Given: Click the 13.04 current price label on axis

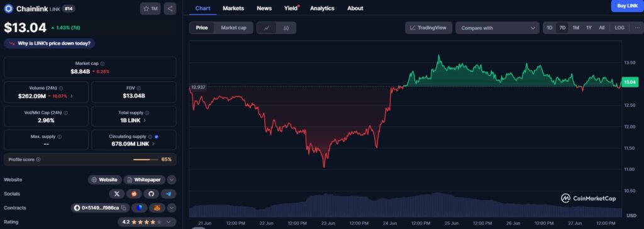Looking at the screenshot, I should click(x=630, y=82).
